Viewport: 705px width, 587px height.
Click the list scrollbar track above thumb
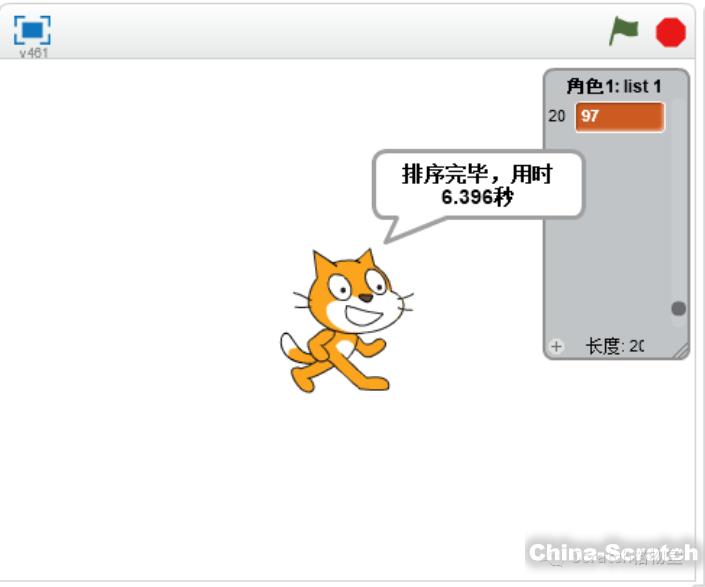tap(679, 200)
